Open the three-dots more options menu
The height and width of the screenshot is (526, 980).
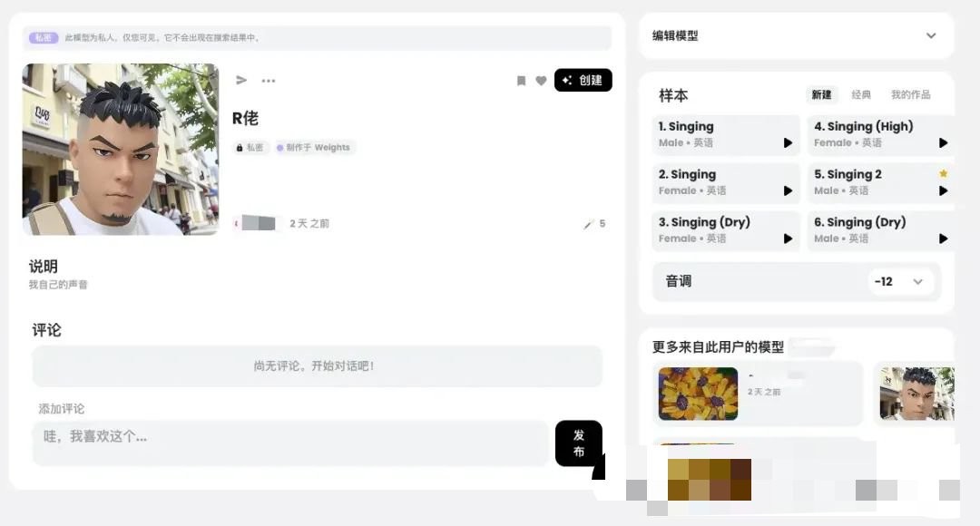[x=268, y=81]
